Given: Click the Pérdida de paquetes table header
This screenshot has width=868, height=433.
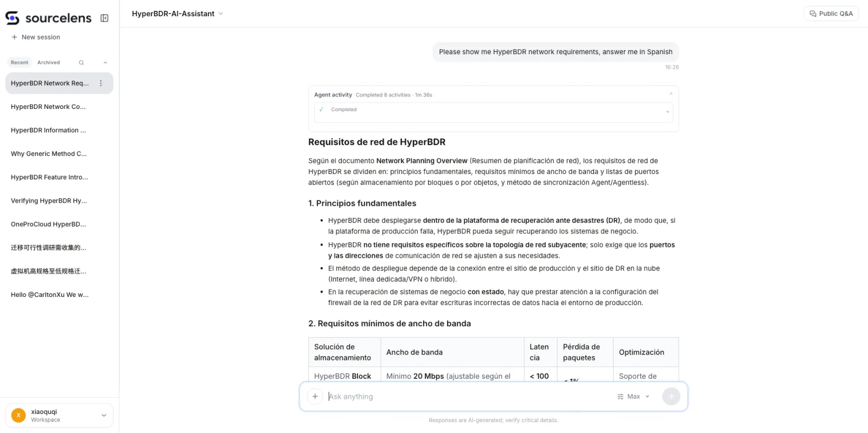Looking at the screenshot, I should pyautogui.click(x=585, y=352).
